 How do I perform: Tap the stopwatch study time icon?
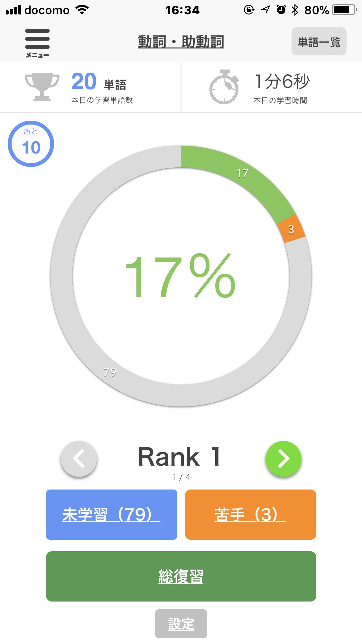click(x=224, y=87)
